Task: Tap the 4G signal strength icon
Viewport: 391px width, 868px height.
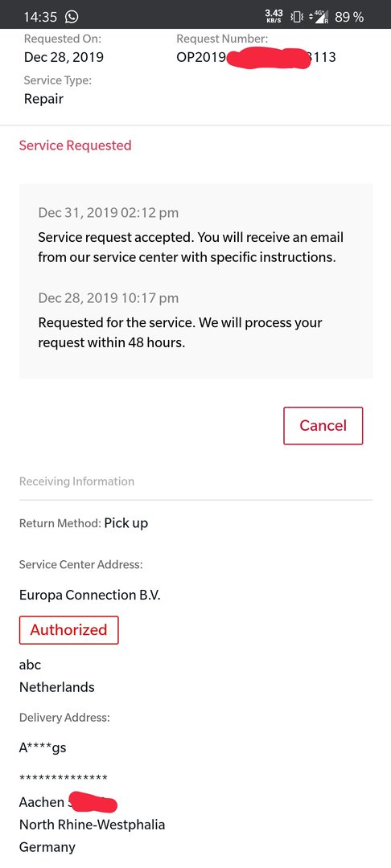Action: [x=319, y=17]
